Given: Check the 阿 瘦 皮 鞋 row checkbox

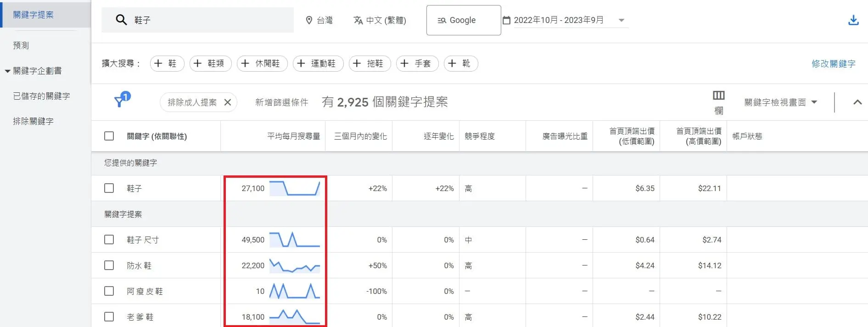Looking at the screenshot, I should tap(109, 291).
